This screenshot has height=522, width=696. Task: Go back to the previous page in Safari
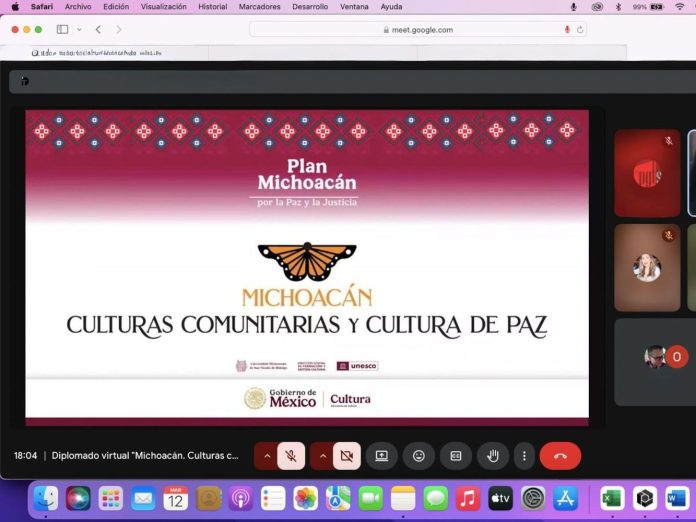(x=98, y=30)
